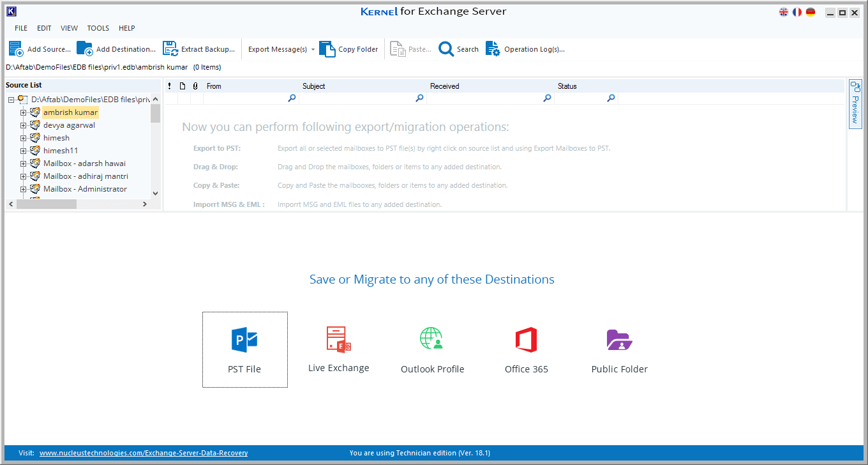Click the Add Source toolbar icon
Screen dimensions: 868x465
pyautogui.click(x=16, y=49)
